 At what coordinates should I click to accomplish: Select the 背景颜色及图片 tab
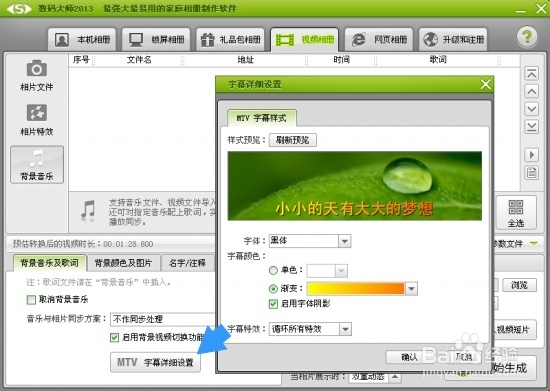(123, 263)
